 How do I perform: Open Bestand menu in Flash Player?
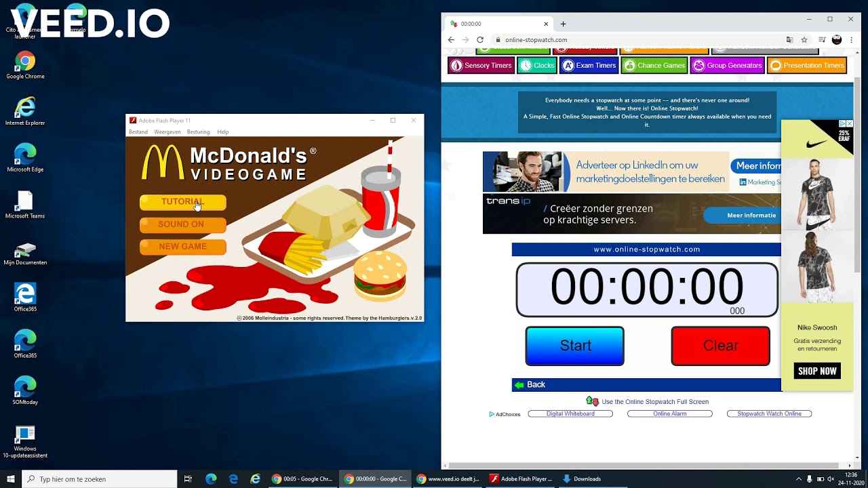138,131
